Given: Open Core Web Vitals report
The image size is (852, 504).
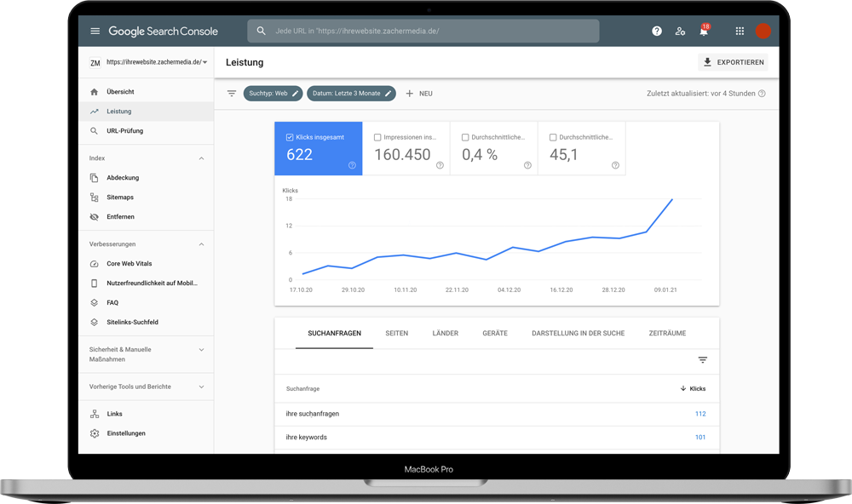Looking at the screenshot, I should point(129,264).
